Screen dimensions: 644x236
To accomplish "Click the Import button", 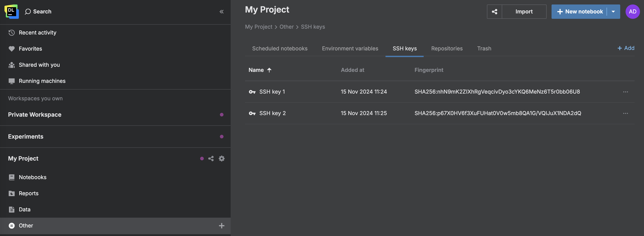I will 524,11.
